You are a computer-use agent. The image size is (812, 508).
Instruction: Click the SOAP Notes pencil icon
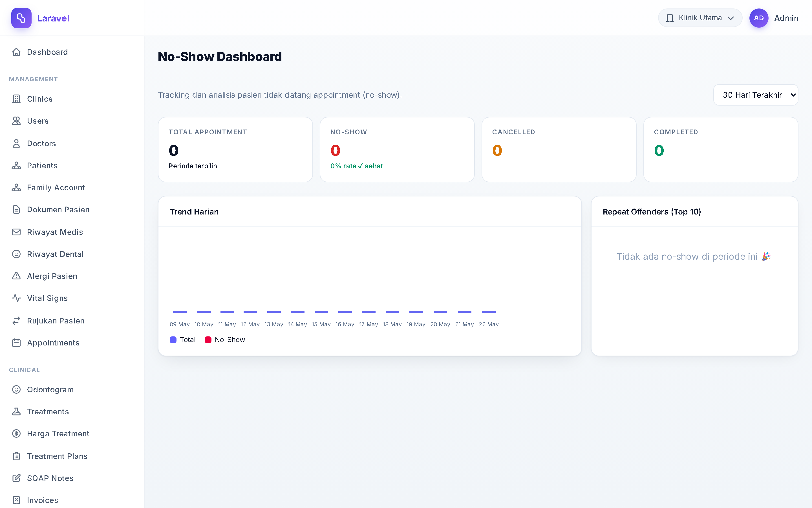(16, 478)
